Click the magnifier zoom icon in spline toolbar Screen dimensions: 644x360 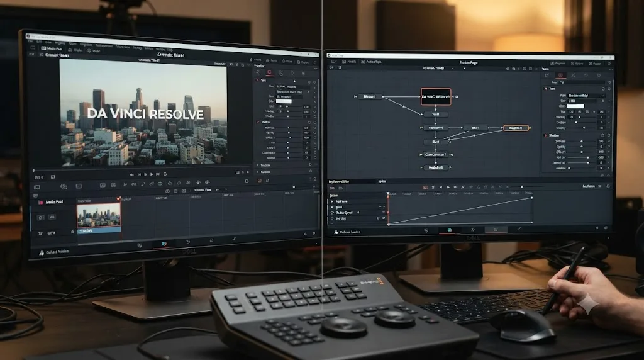(479, 187)
